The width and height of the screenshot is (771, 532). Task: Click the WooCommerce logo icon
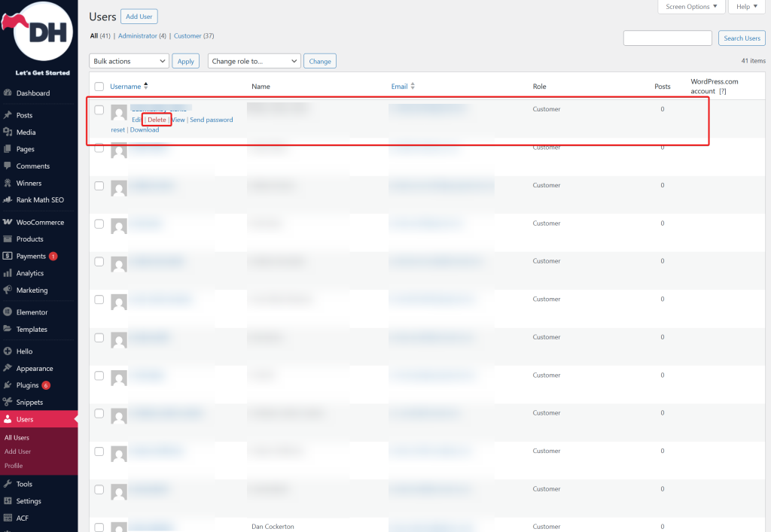[8, 222]
